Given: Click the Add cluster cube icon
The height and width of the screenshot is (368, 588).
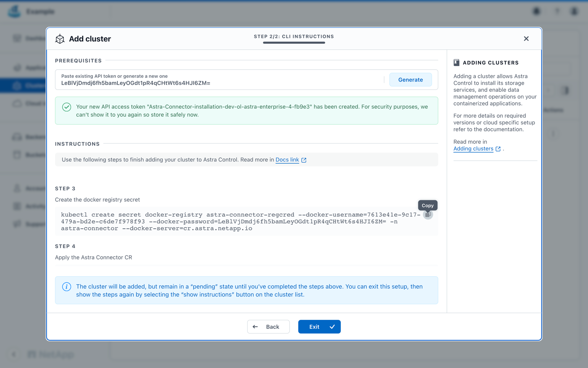Looking at the screenshot, I should click(60, 39).
